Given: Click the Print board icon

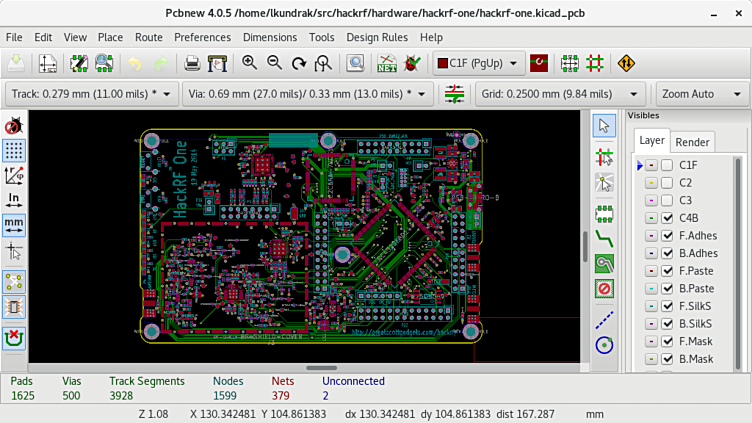Looking at the screenshot, I should point(192,64).
